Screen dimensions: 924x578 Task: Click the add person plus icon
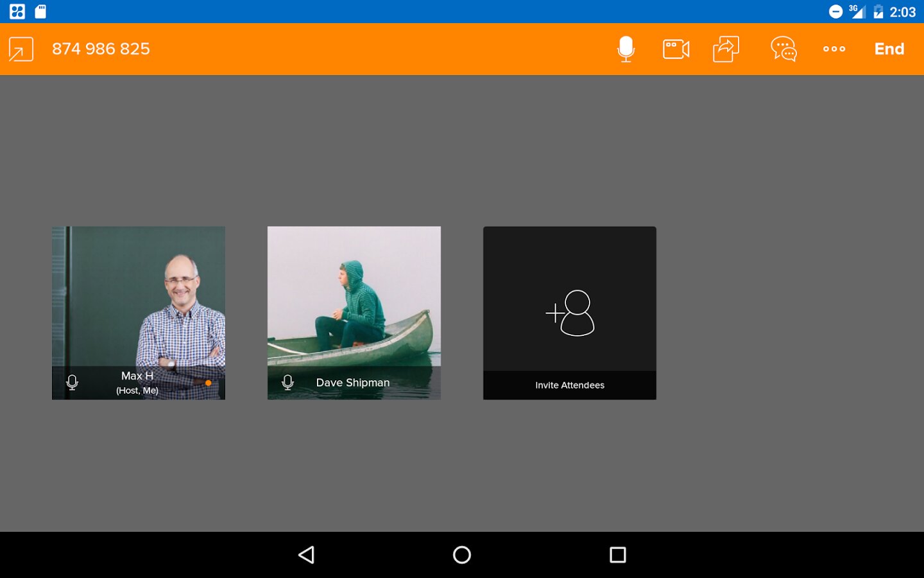(x=570, y=313)
